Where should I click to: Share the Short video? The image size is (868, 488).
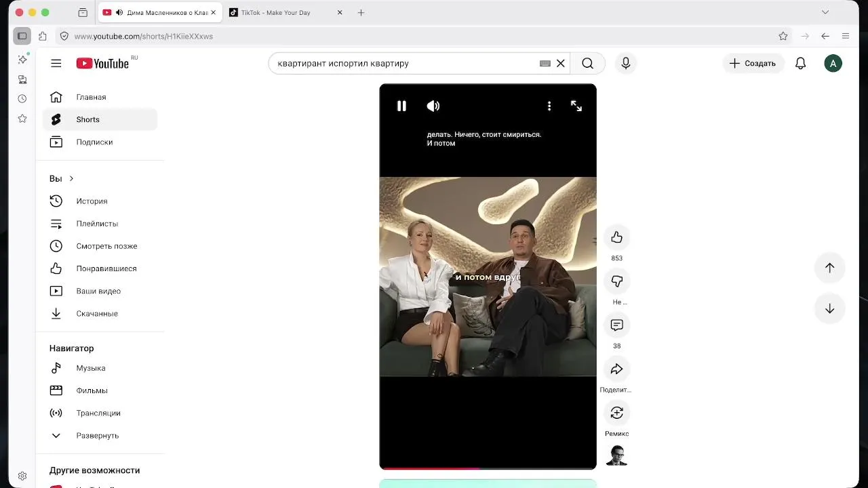tap(616, 369)
